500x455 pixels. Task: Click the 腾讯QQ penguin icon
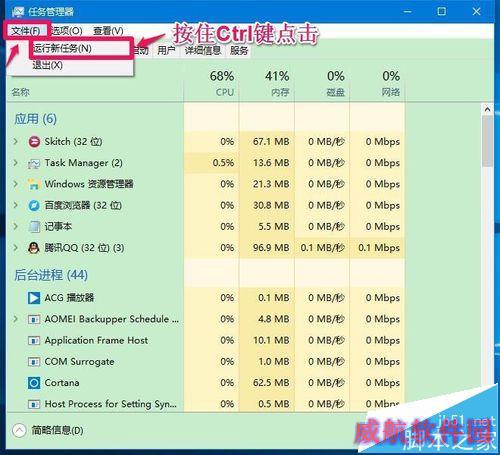coord(34,248)
